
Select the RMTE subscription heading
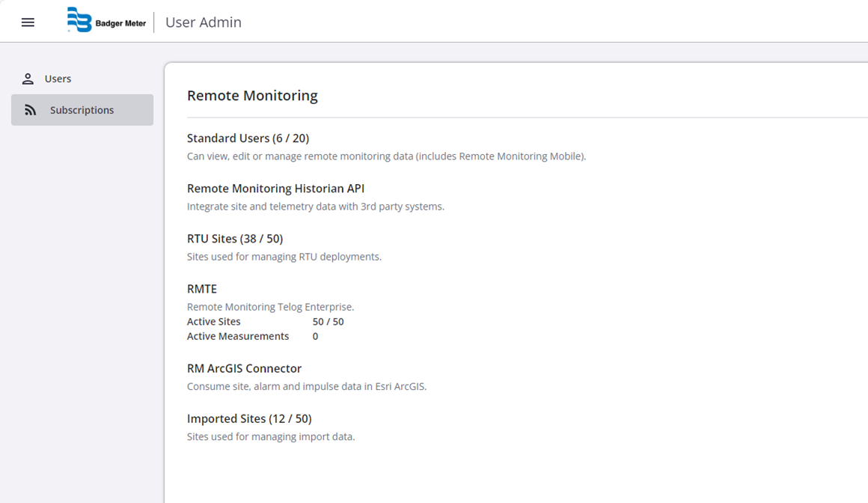click(x=202, y=289)
